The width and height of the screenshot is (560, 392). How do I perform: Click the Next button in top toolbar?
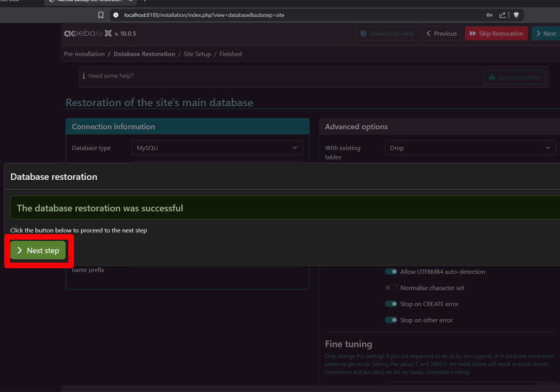[x=545, y=34]
